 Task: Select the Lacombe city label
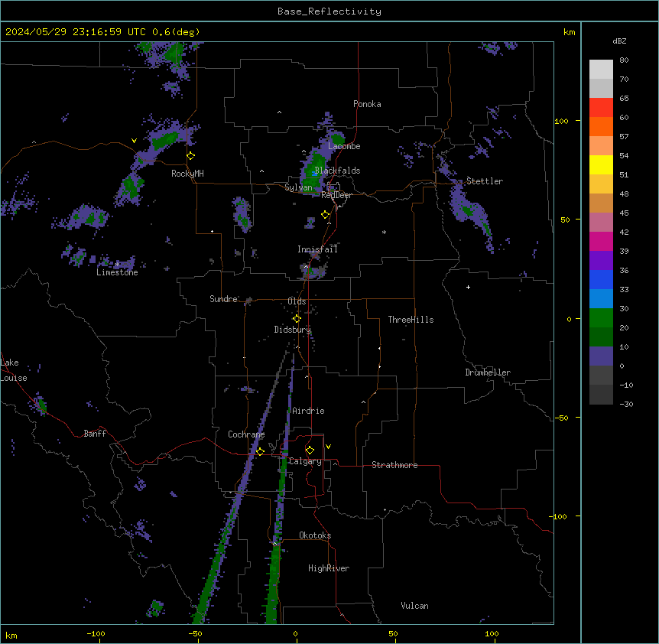click(x=344, y=146)
